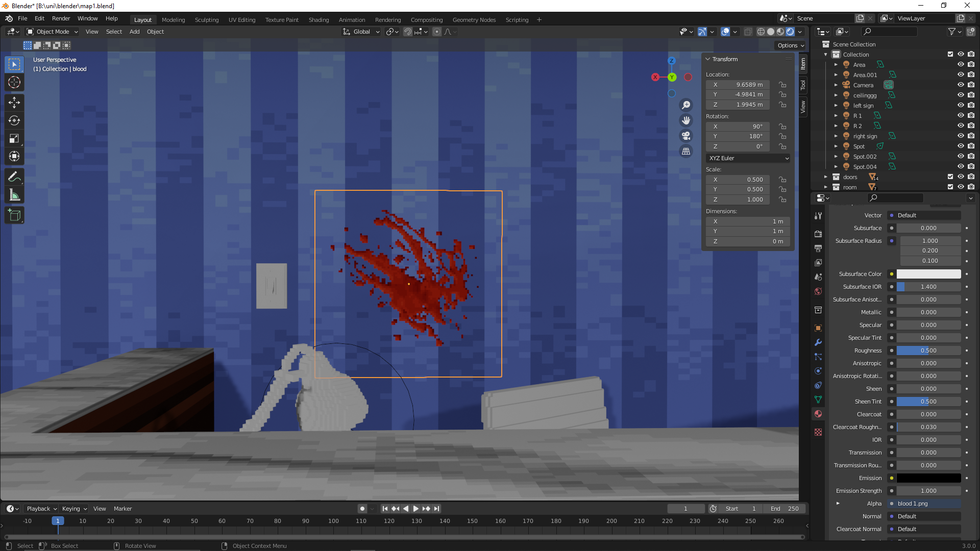Click the Emission black color swatch

pos(928,478)
